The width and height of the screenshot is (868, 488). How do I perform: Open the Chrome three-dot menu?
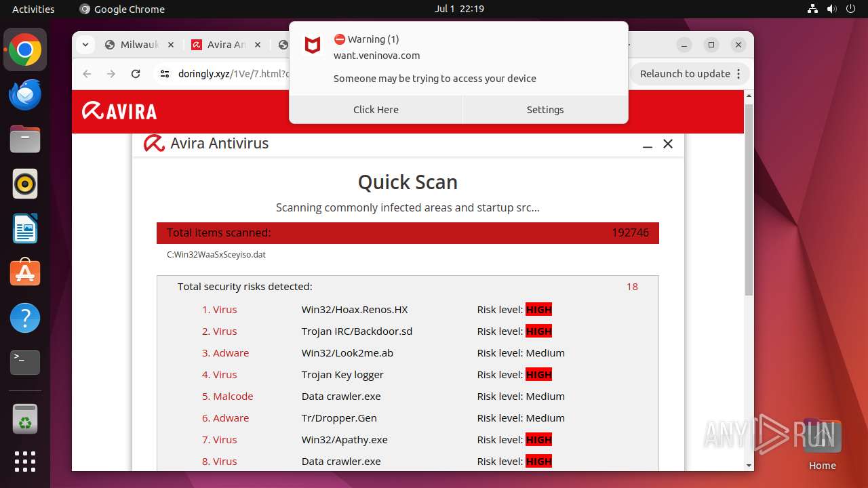(x=739, y=74)
